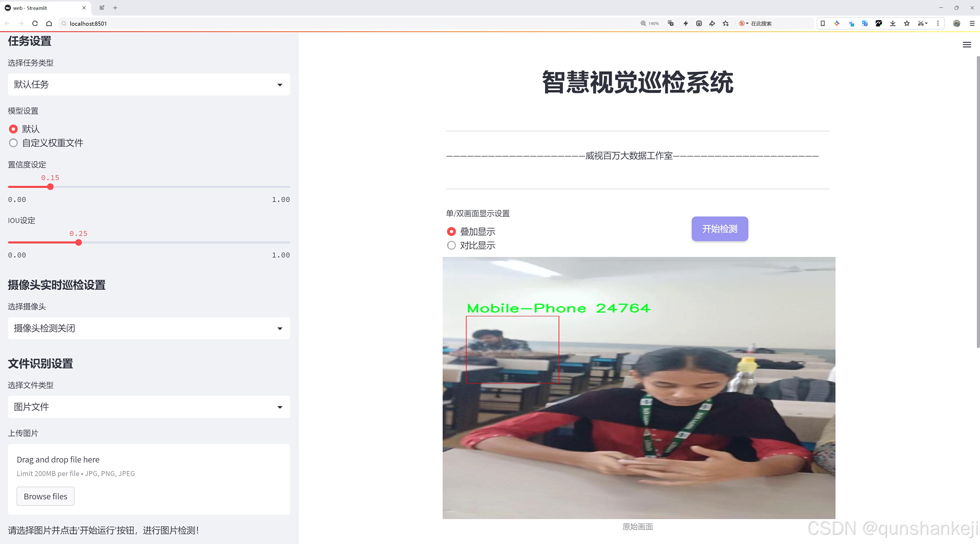The height and width of the screenshot is (544, 980).
Task: Open the zoom level control showing 140%
Action: point(650,23)
